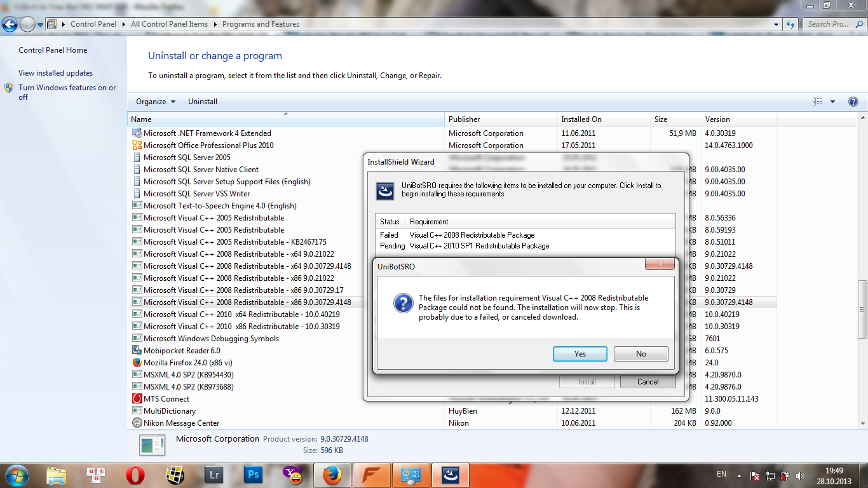This screenshot has width=868, height=488.
Task: Sort list by Publisher column header
Action: click(501, 119)
